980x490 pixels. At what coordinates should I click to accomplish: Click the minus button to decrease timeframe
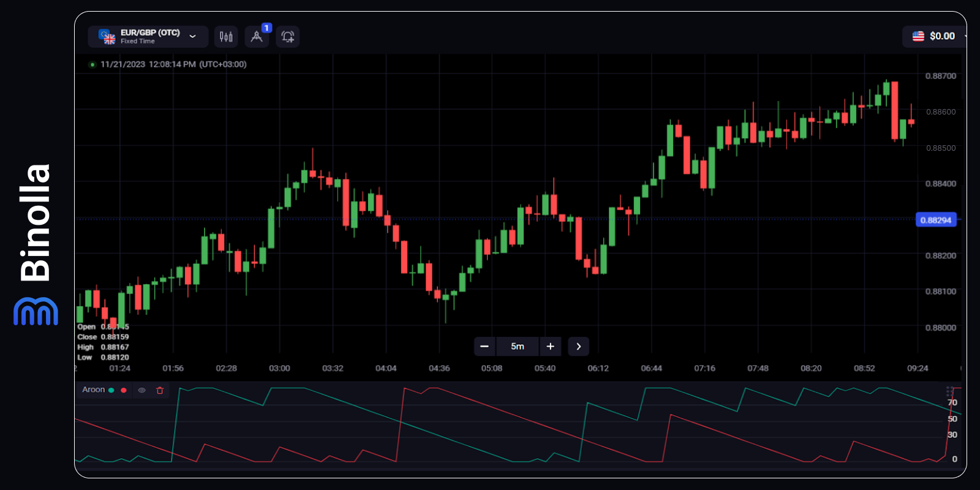(484, 347)
